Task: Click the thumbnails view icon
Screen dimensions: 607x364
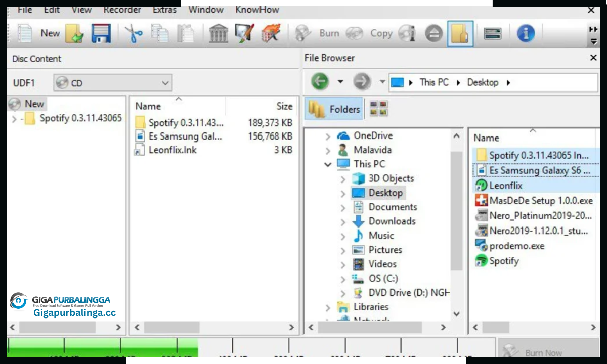Action: 378,109
